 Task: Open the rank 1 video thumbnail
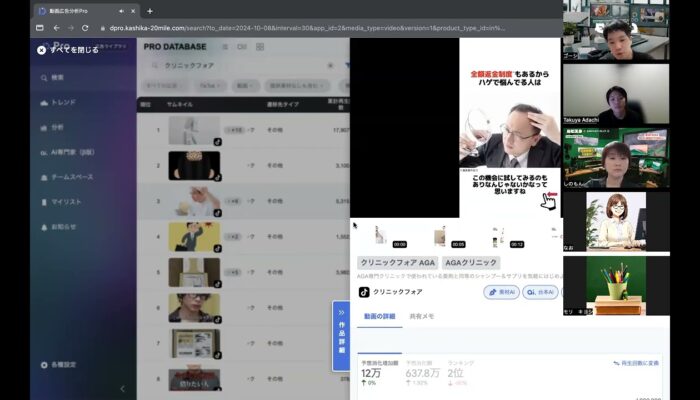tap(194, 130)
